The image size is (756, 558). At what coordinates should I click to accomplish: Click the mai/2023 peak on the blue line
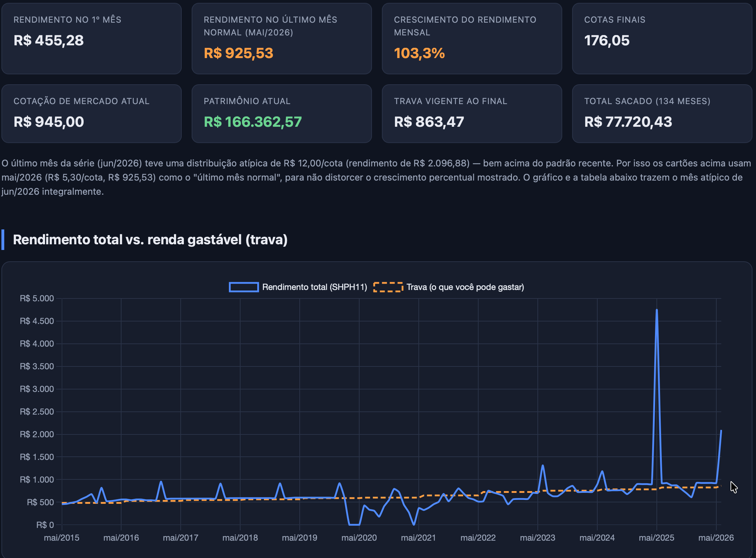(542, 466)
